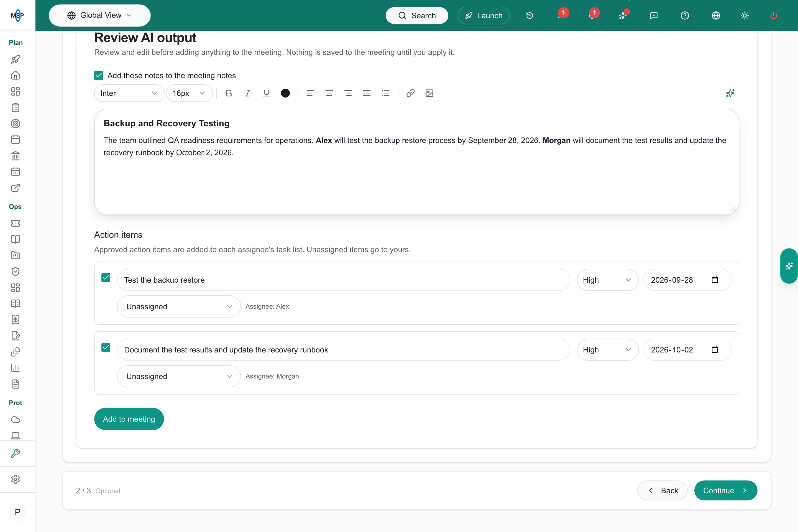Click the Continue button
Screen dimensions: 798x532
click(726, 490)
